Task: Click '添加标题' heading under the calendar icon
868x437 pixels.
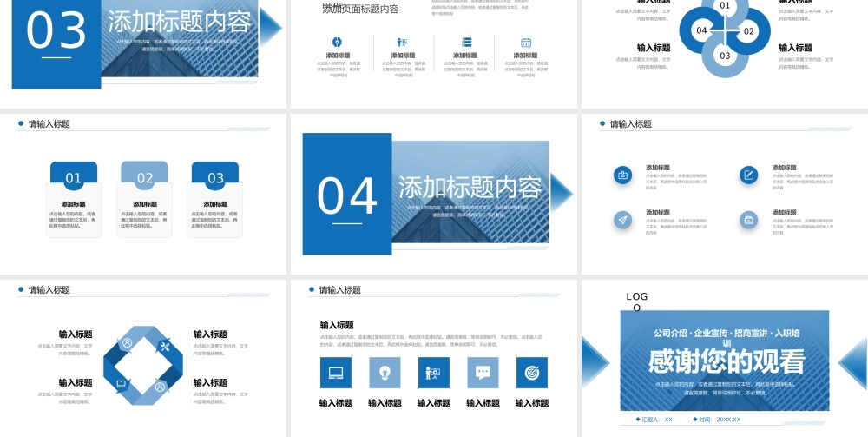Action: 525,56
